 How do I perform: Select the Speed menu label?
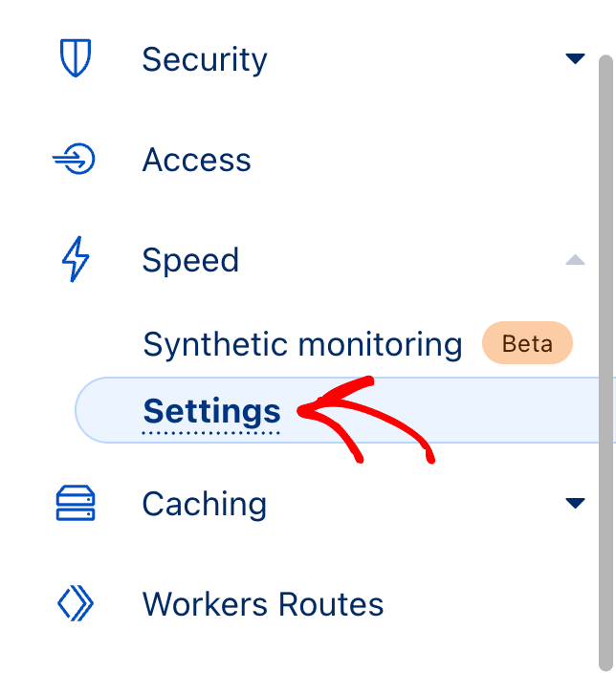(x=190, y=260)
